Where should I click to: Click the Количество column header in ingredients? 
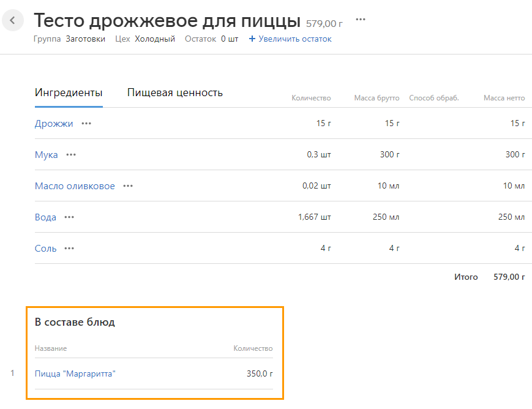coord(311,98)
